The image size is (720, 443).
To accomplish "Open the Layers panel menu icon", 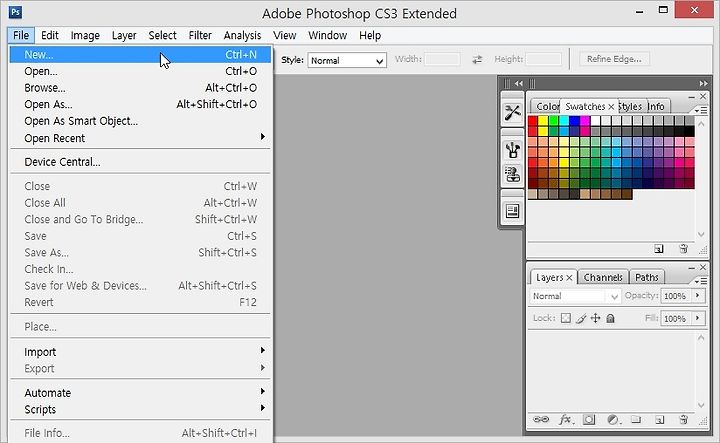I will 701,281.
